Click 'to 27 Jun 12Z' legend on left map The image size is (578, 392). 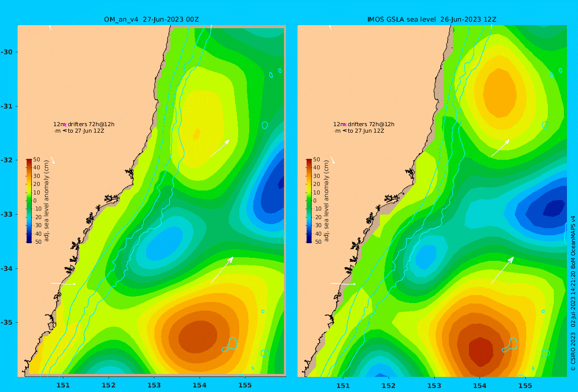point(86,131)
